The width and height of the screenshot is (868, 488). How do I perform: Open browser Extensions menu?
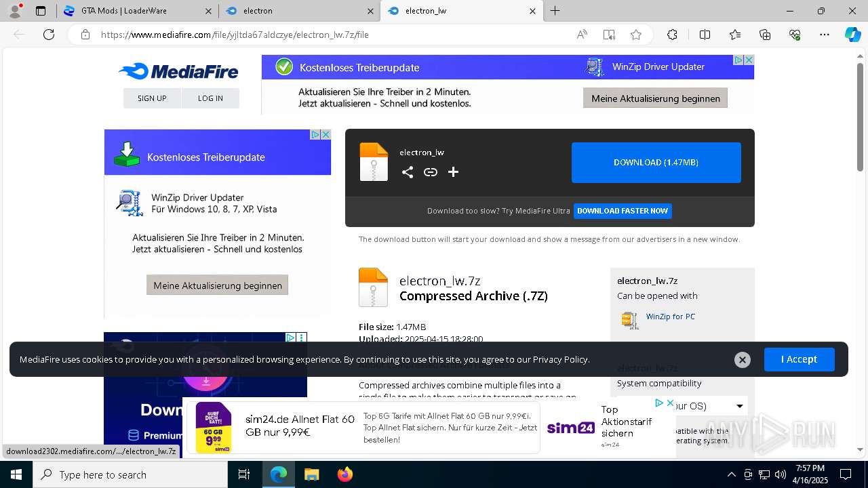[x=672, y=35]
